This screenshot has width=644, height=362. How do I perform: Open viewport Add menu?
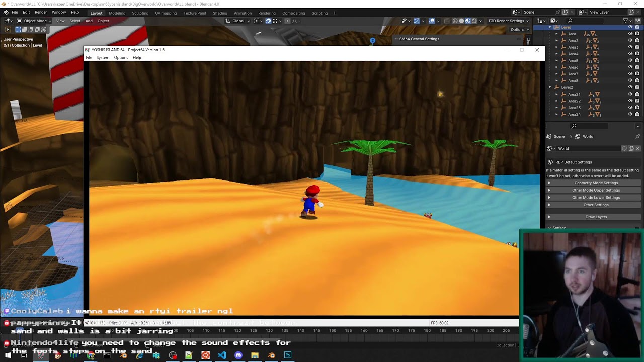click(x=89, y=21)
